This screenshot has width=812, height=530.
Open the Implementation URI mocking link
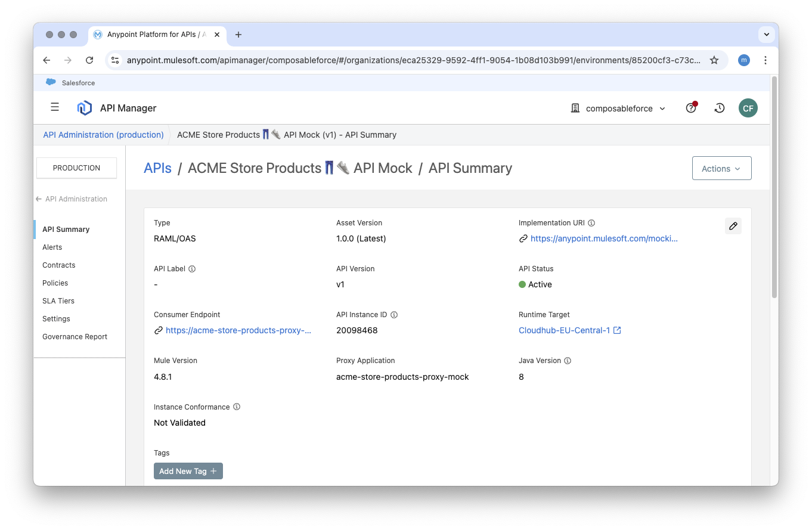(604, 238)
